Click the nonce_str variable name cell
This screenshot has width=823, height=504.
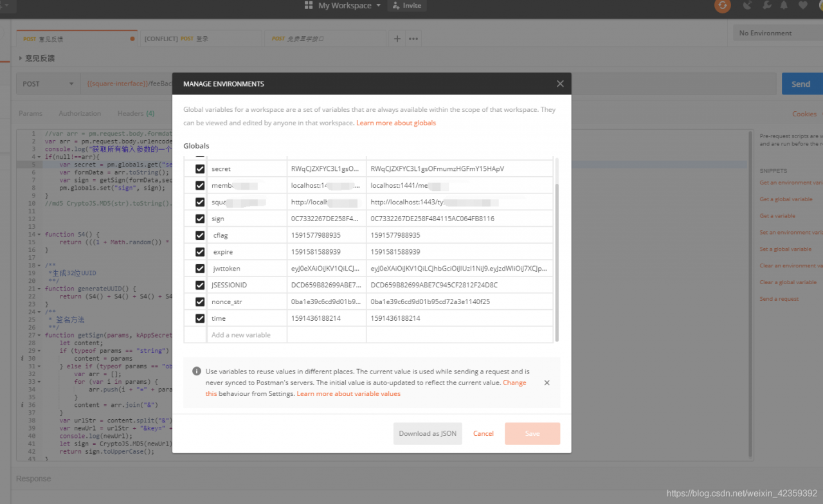(x=247, y=301)
